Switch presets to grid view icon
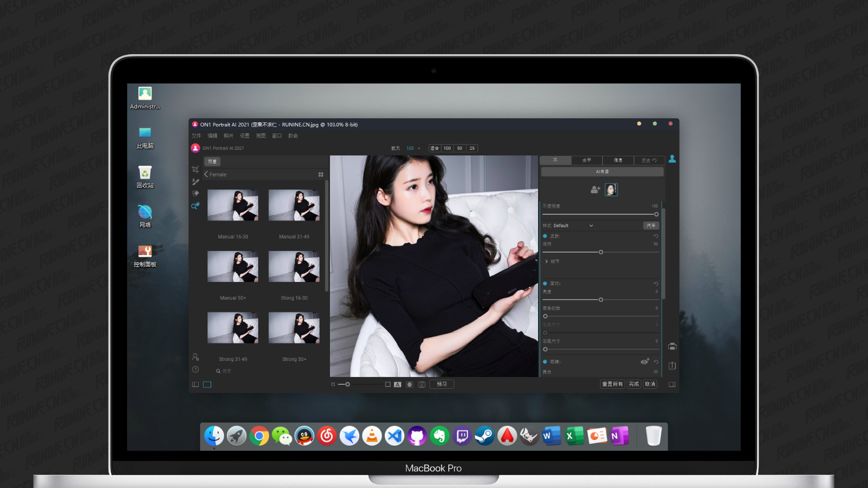 pyautogui.click(x=321, y=175)
